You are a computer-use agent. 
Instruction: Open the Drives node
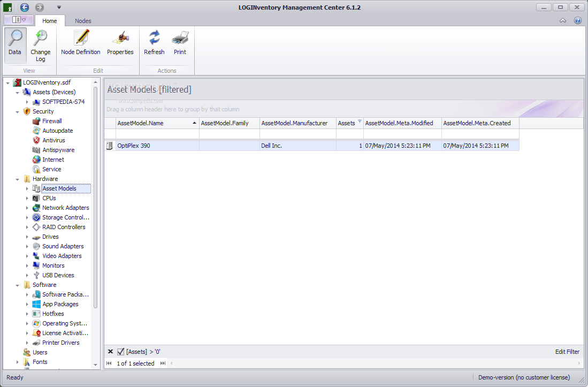click(50, 237)
